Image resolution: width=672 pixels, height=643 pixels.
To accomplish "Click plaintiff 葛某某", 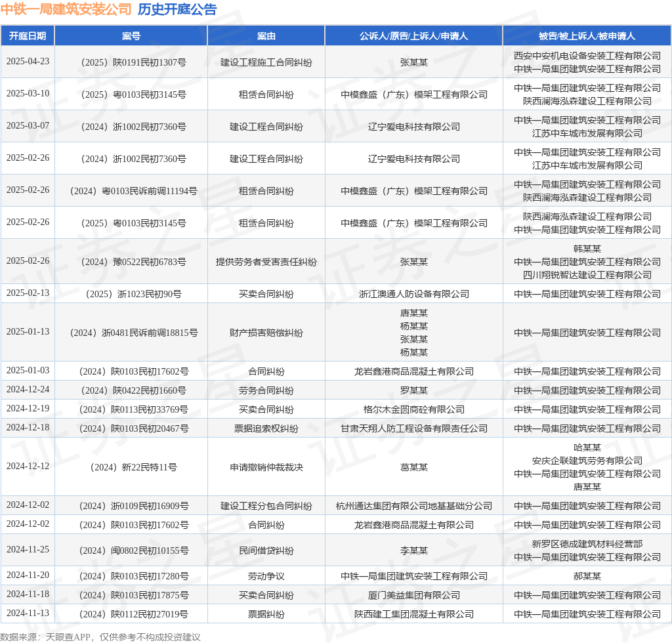I will [413, 467].
